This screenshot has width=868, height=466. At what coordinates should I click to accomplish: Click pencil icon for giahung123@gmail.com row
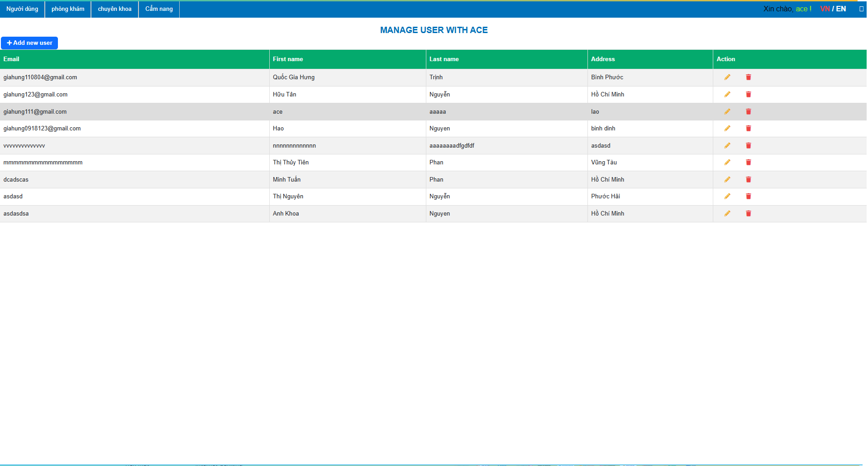click(x=727, y=95)
